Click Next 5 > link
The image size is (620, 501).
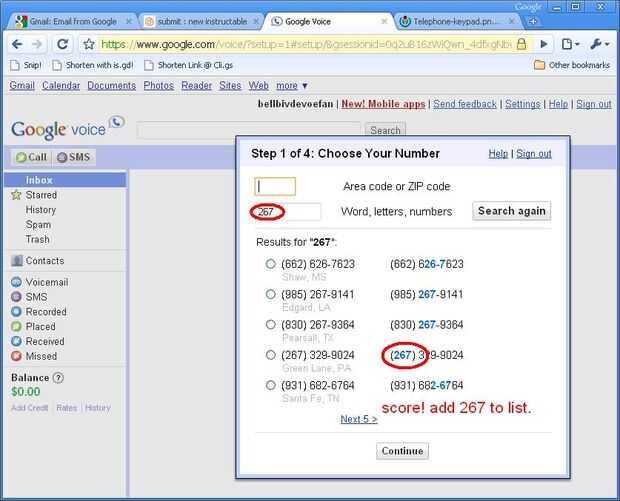(359, 419)
